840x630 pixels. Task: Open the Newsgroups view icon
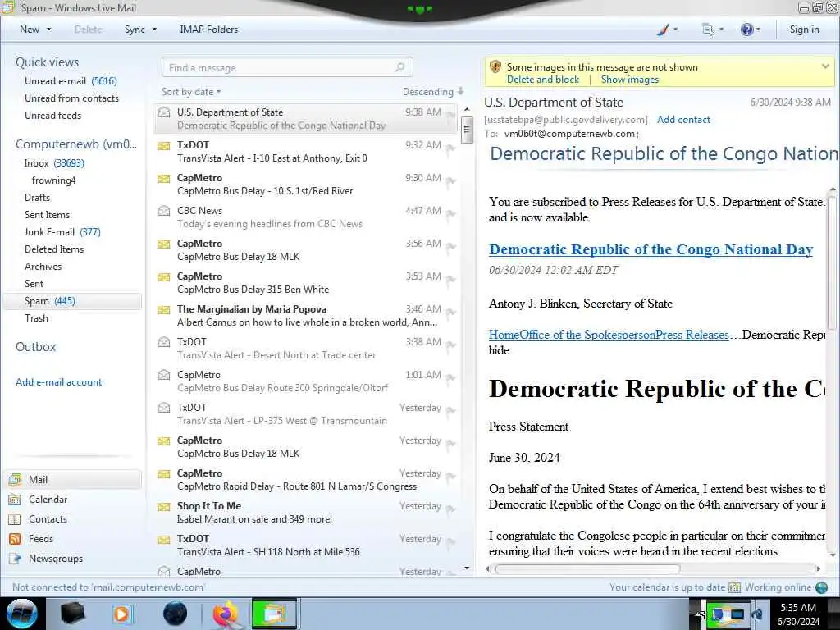coord(15,559)
